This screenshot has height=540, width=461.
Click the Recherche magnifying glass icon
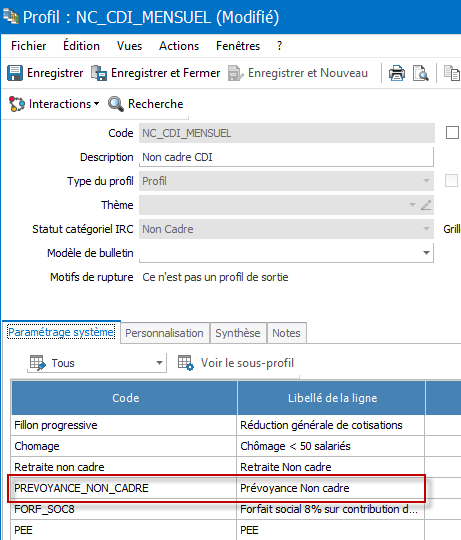click(x=116, y=104)
